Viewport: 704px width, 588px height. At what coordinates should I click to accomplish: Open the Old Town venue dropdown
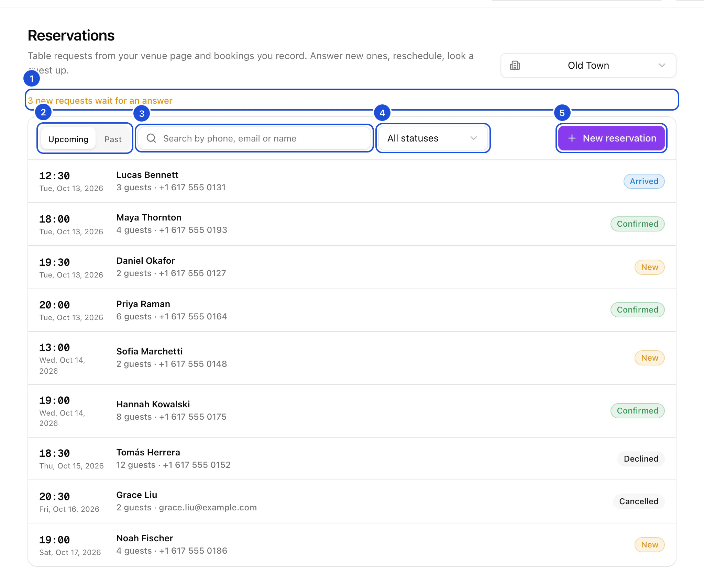click(588, 65)
